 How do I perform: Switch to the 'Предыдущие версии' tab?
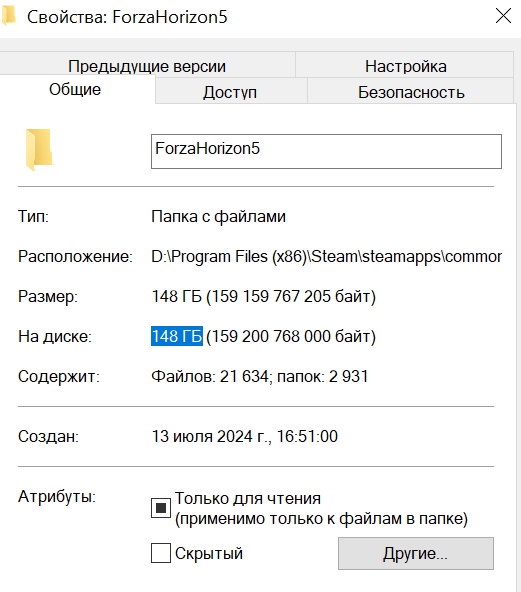[x=147, y=65]
